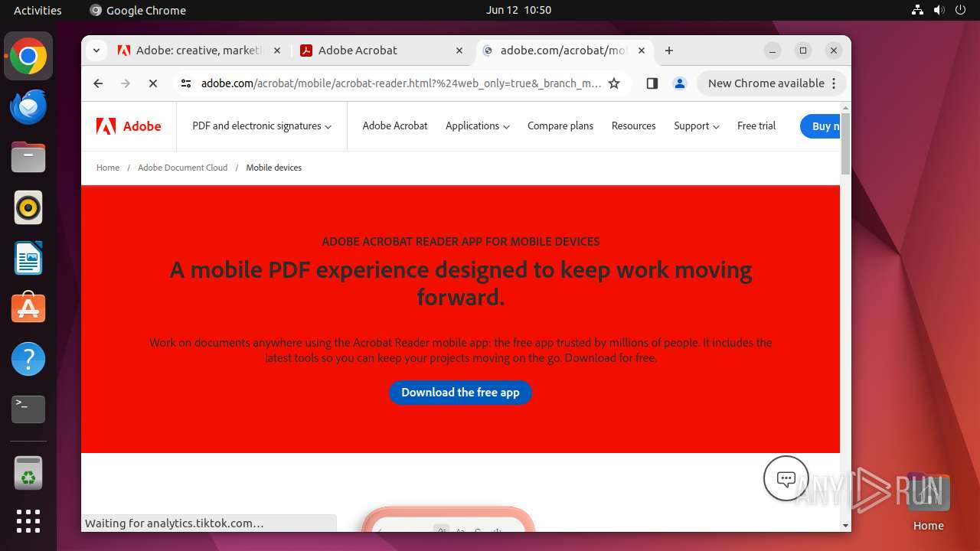Click the browser back arrow
This screenshot has width=980, height=551.
point(98,83)
